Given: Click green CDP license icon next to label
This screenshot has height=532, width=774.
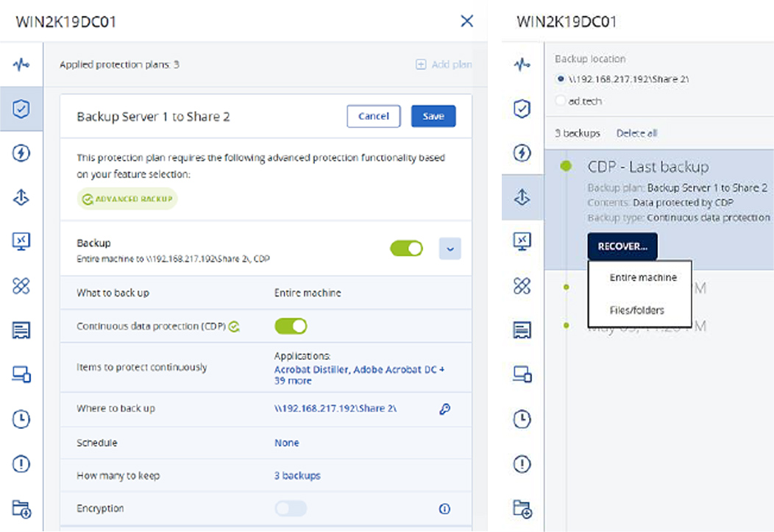Looking at the screenshot, I should coord(234,326).
